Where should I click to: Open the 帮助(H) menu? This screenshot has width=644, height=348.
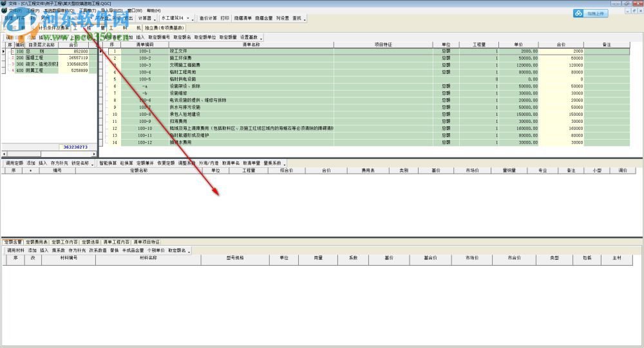(x=154, y=11)
